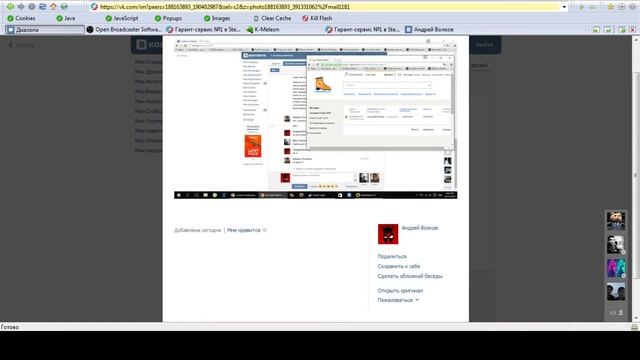Open bookmarks star icon
Screen dimensions: 640x360
[x=611, y=7]
